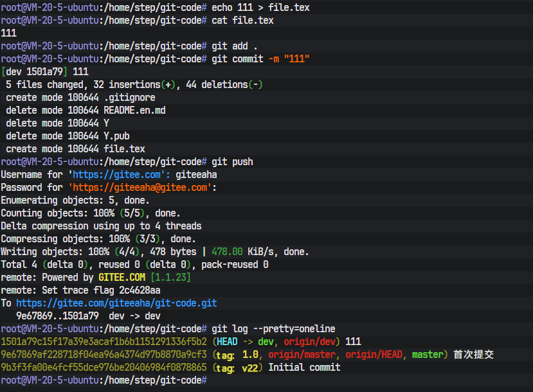This screenshot has width=533, height=392.
Task: Click 'create mode 100644 file.tex' line
Action: click(x=75, y=148)
